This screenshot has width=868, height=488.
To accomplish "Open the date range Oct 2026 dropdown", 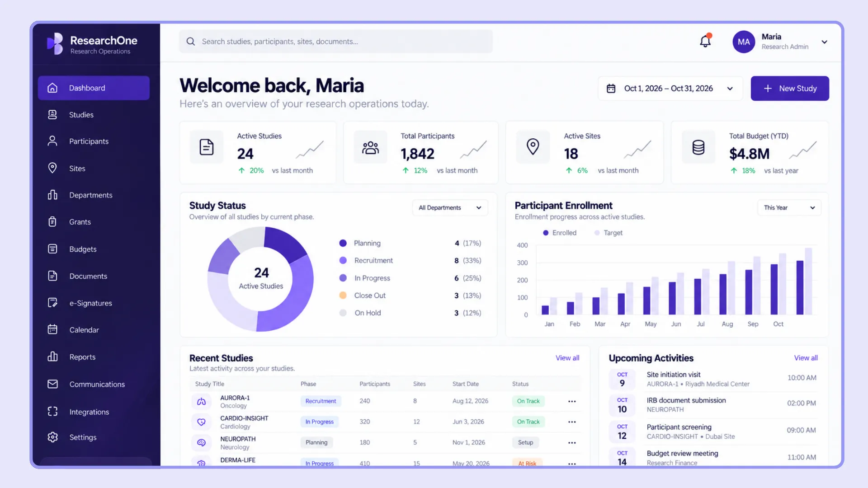I will coord(670,89).
